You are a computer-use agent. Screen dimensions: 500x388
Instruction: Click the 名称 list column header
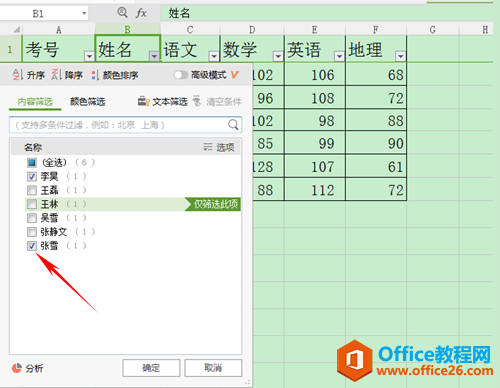(x=33, y=147)
